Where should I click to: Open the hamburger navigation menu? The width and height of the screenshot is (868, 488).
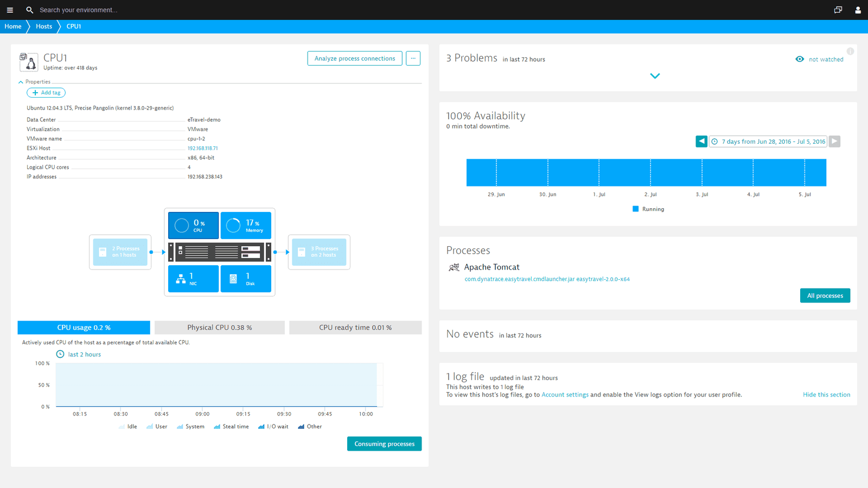[x=10, y=10]
